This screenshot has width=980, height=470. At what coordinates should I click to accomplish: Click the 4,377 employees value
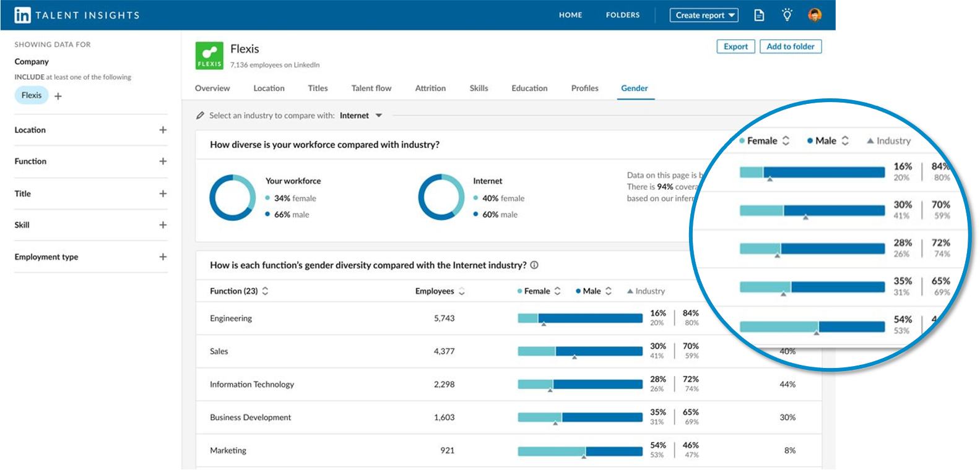444,351
